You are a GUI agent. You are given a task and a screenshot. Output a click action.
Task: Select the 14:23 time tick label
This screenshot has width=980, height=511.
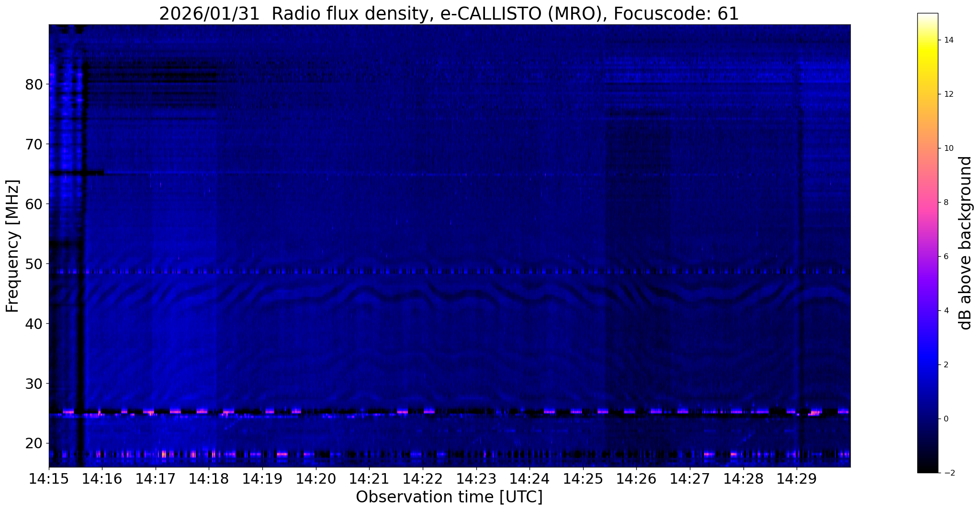coord(476,478)
